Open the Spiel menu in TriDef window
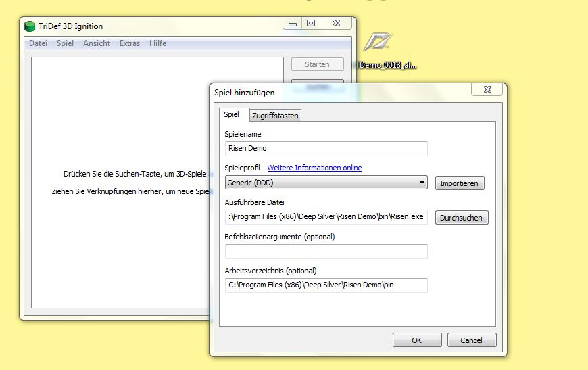The image size is (588, 370). [x=66, y=43]
